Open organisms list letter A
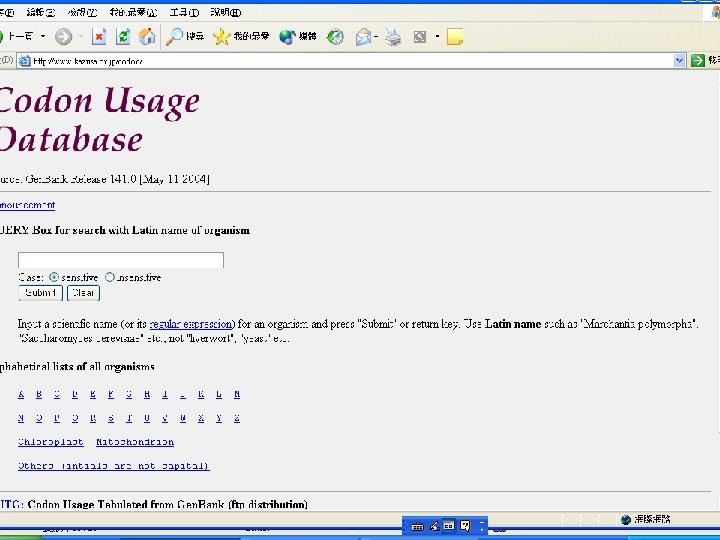Viewport: 720px width, 540px height. point(21,394)
